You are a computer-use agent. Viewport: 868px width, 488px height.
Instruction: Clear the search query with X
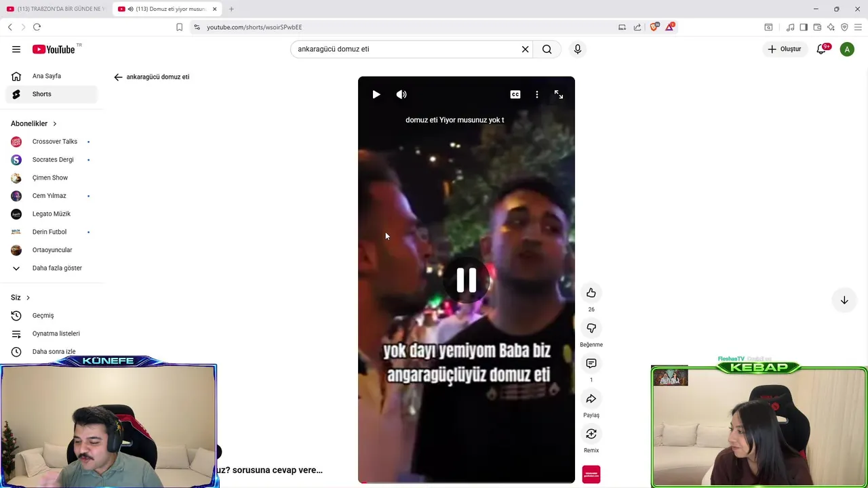click(525, 49)
